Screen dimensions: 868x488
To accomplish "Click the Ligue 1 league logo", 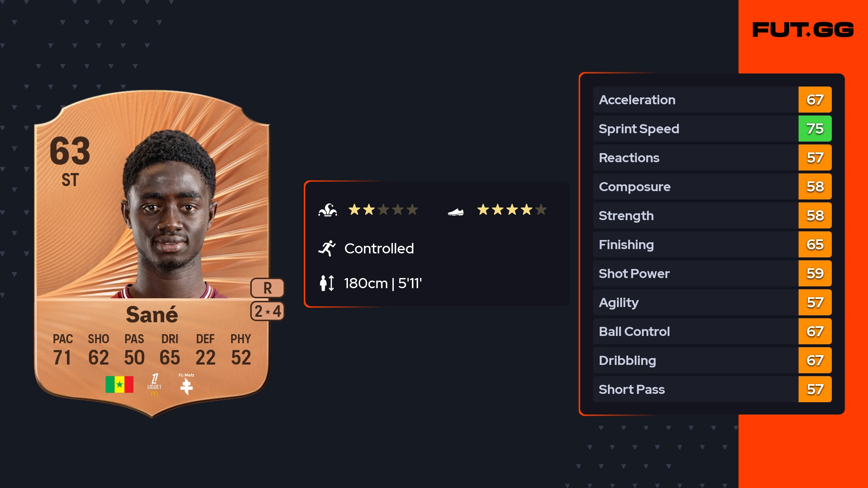I will pos(154,384).
